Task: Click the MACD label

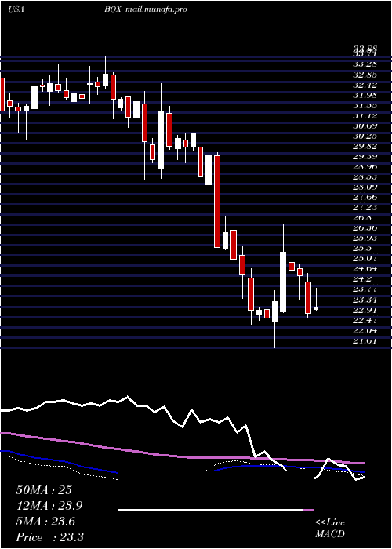Action: (x=329, y=534)
